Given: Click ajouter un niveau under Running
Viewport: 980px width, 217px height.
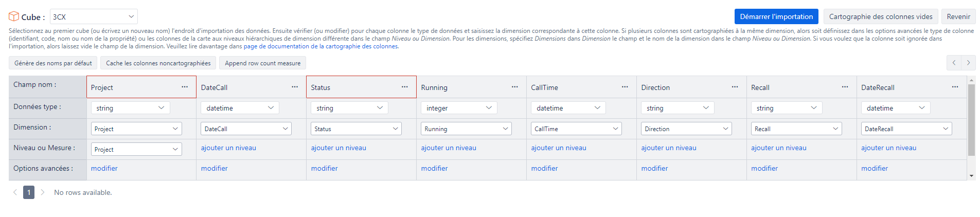Looking at the screenshot, I should tap(449, 148).
